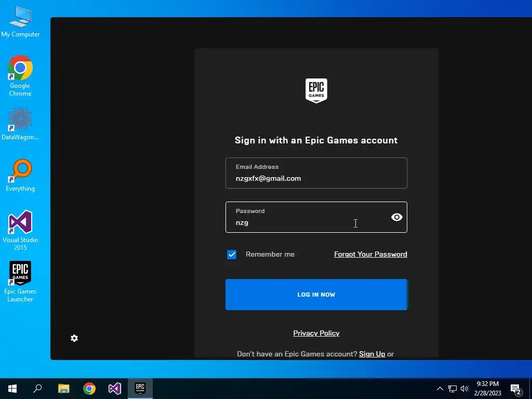This screenshot has height=399, width=532.
Task: Expand hidden system tray icons
Action: tap(440, 389)
